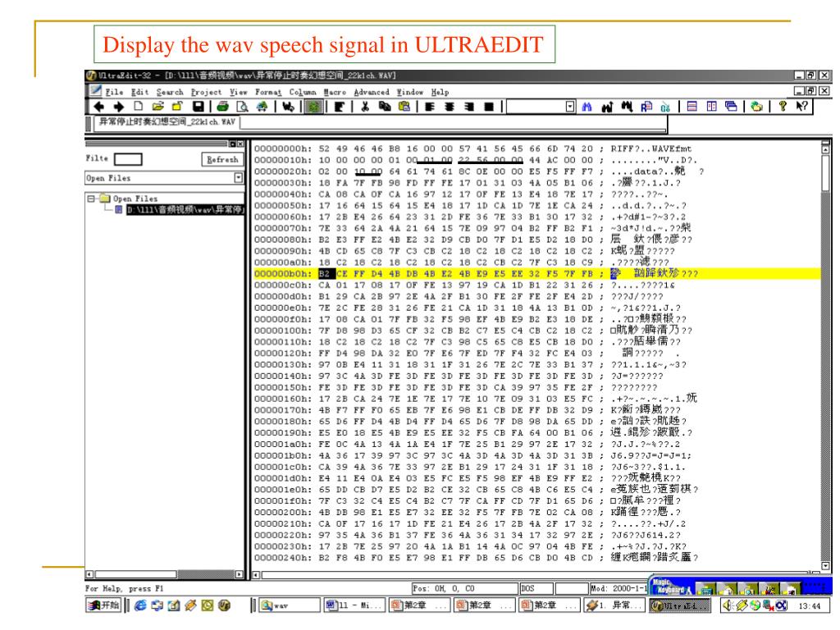This screenshot has height=630, width=840.
Task: Save file with the floppy disk icon
Action: (199, 107)
